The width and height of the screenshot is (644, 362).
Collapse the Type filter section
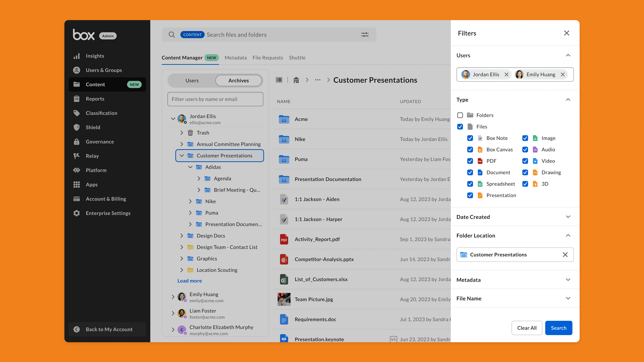pyautogui.click(x=568, y=100)
